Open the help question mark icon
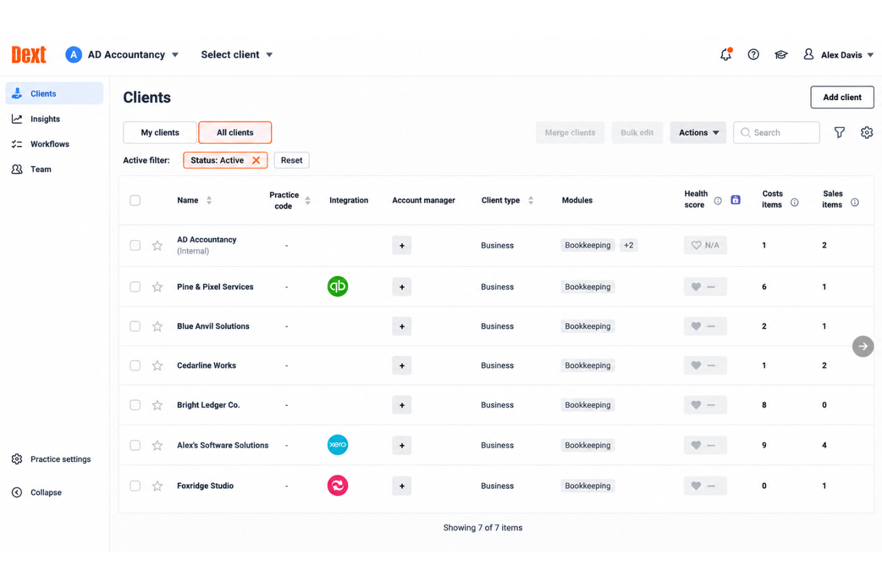 (x=753, y=54)
